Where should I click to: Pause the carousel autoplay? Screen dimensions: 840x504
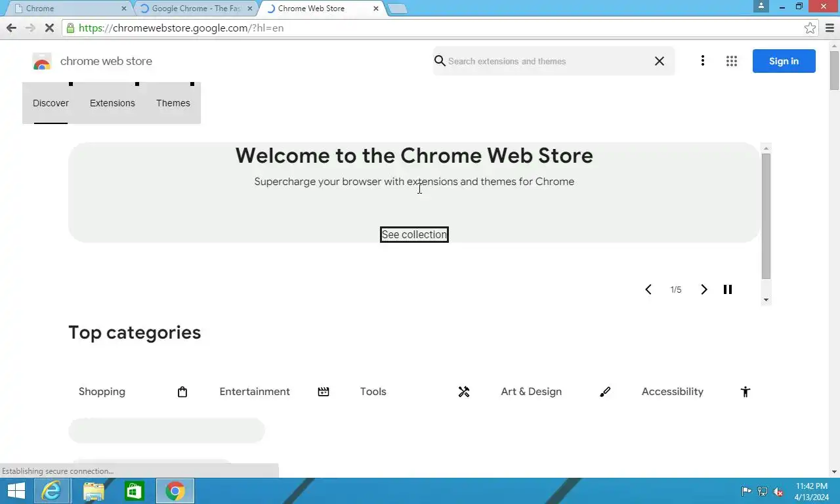pyautogui.click(x=728, y=289)
